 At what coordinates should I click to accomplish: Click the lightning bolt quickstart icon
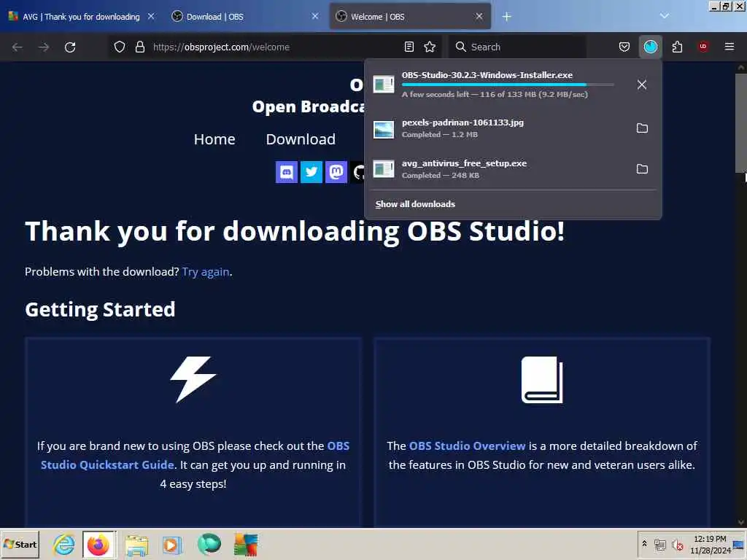coord(193,379)
